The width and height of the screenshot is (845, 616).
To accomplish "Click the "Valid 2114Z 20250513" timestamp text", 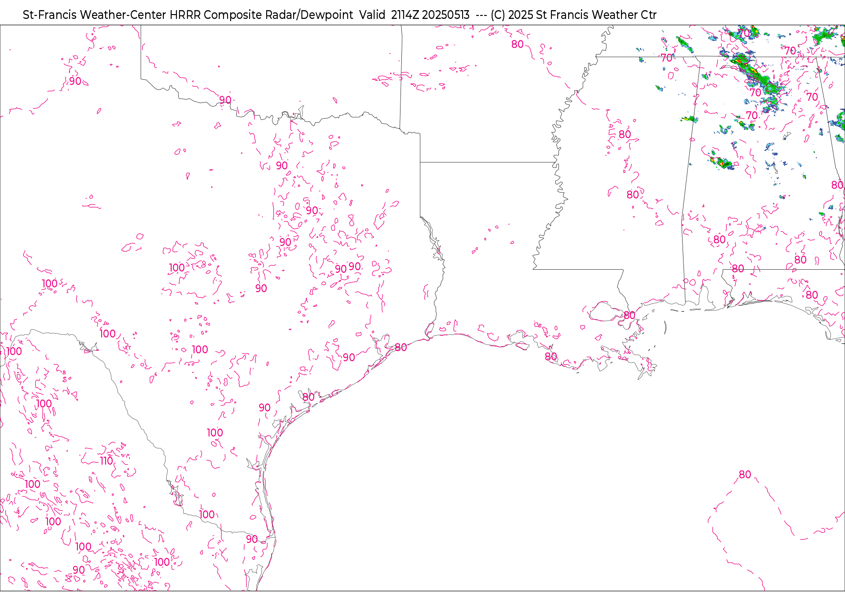I will (x=414, y=15).
